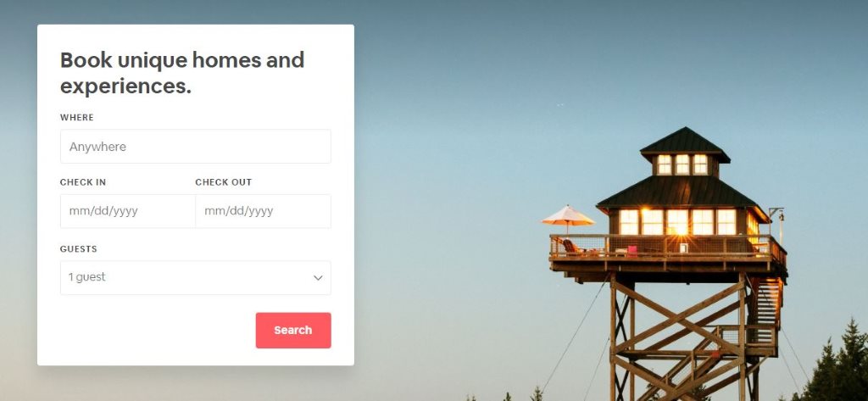This screenshot has width=868, height=401.
Task: Expand the 1 guest dropdown
Action: (196, 277)
